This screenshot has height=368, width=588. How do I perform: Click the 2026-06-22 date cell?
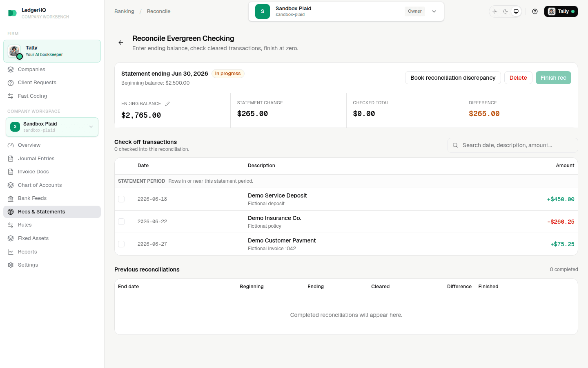click(x=152, y=222)
